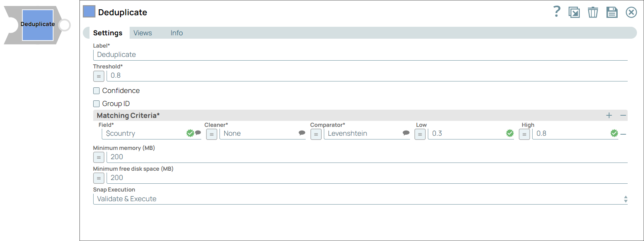Edit the Label input field
The height and width of the screenshot is (241, 644).
(360, 55)
